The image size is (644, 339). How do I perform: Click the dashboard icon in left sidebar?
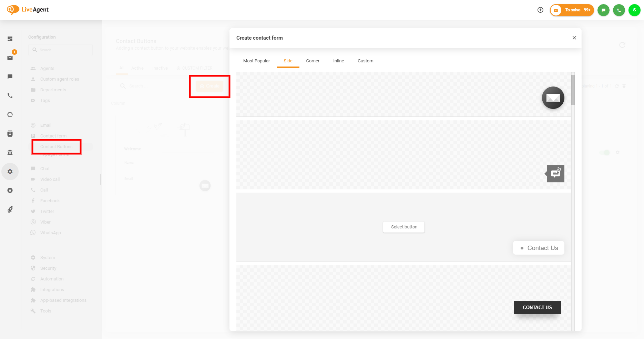coord(10,39)
